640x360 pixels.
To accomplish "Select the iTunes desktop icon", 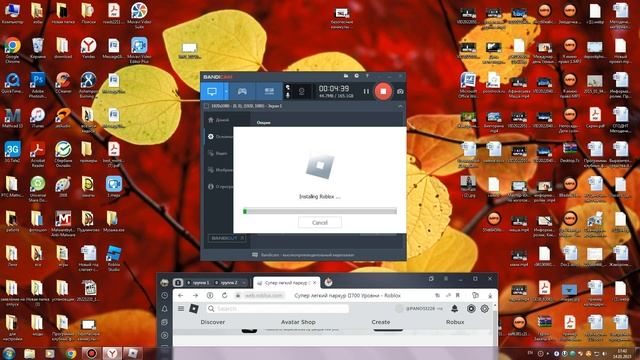I will pos(38,118).
